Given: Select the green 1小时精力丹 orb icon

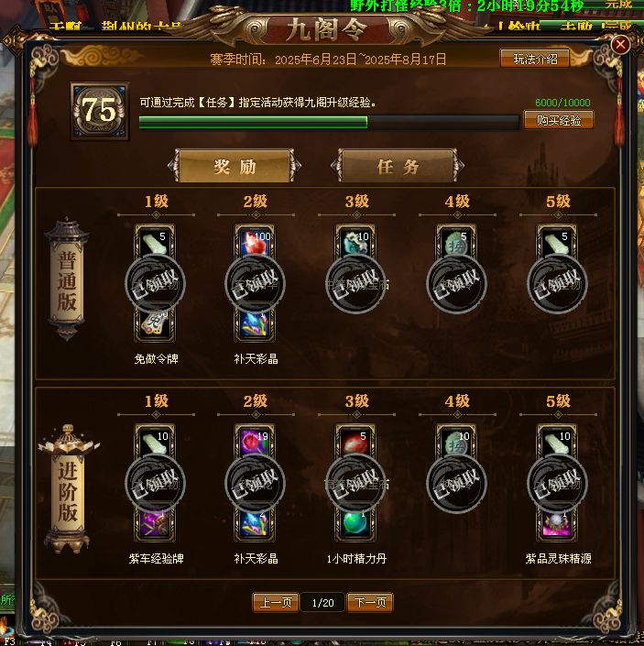Looking at the screenshot, I should [x=355, y=525].
